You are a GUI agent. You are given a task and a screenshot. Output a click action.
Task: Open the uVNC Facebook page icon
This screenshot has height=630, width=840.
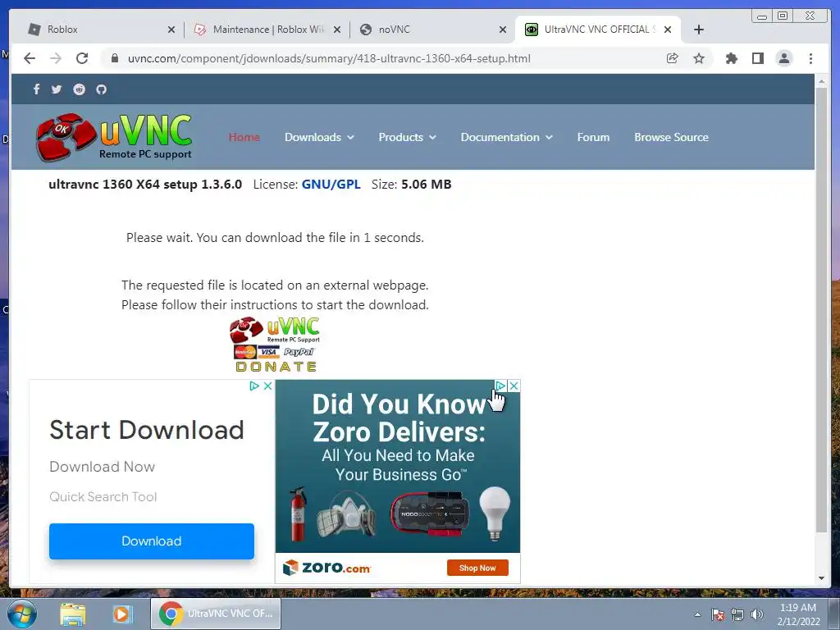[36, 89]
